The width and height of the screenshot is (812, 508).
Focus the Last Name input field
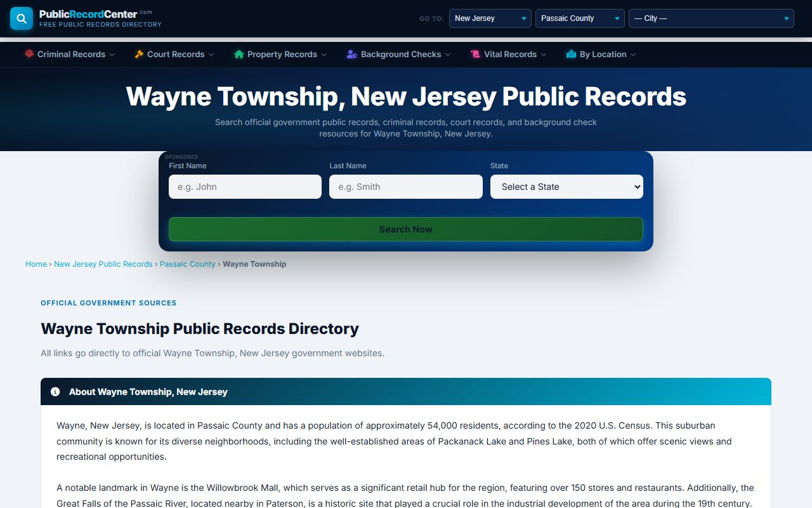406,187
